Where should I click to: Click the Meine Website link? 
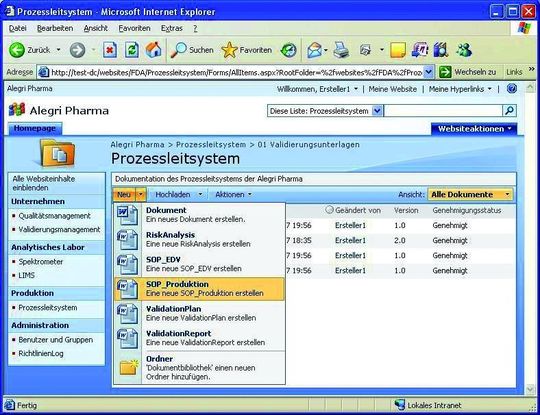[x=393, y=89]
